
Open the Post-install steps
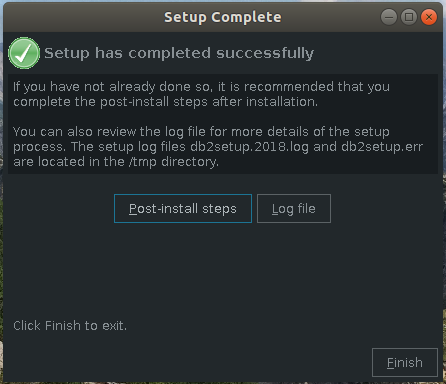click(x=183, y=209)
